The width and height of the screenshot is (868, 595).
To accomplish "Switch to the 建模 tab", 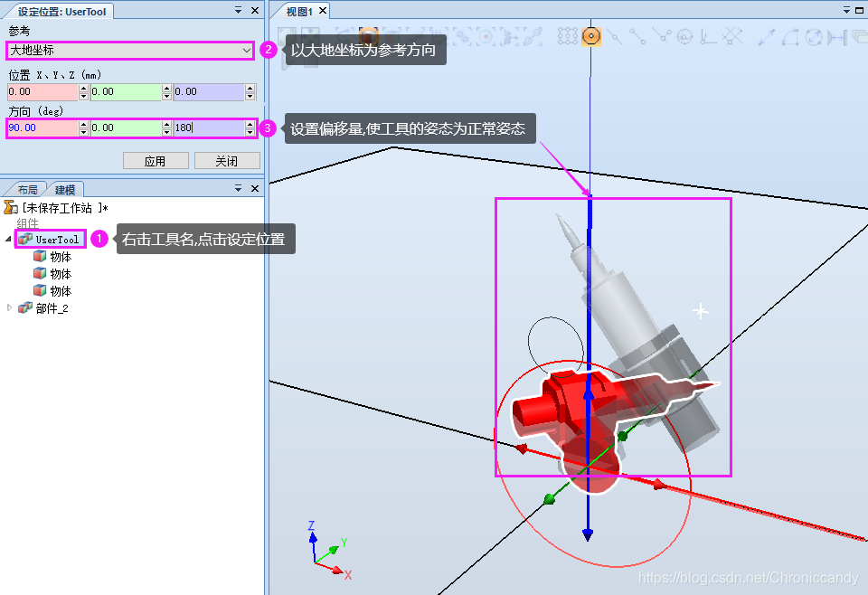I will pyautogui.click(x=65, y=190).
